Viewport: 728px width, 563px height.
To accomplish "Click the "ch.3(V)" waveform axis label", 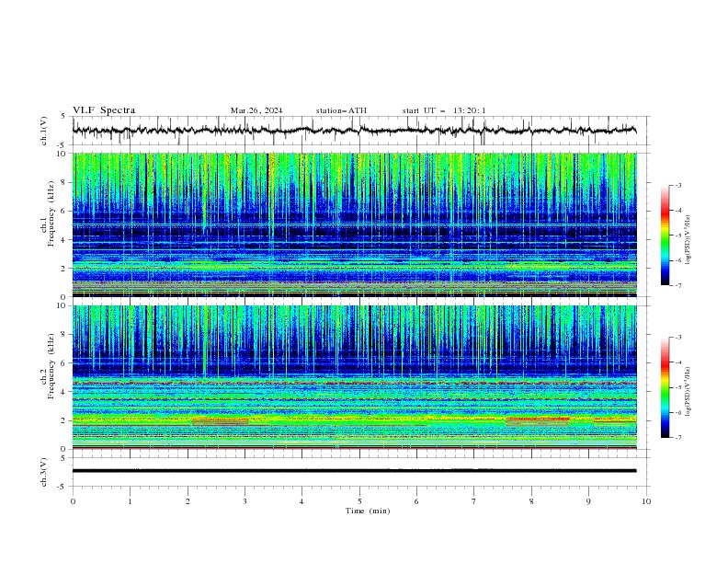I will point(44,472).
